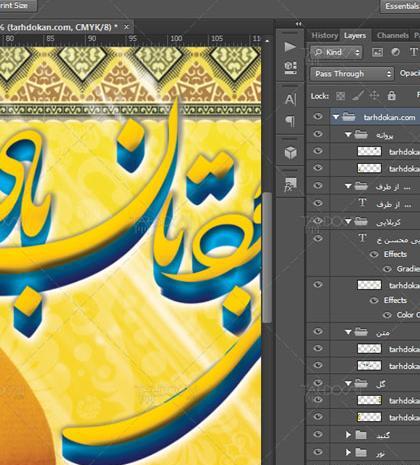This screenshot has height=465, width=420.
Task: Toggle visibility of the متن group
Action: (318, 331)
